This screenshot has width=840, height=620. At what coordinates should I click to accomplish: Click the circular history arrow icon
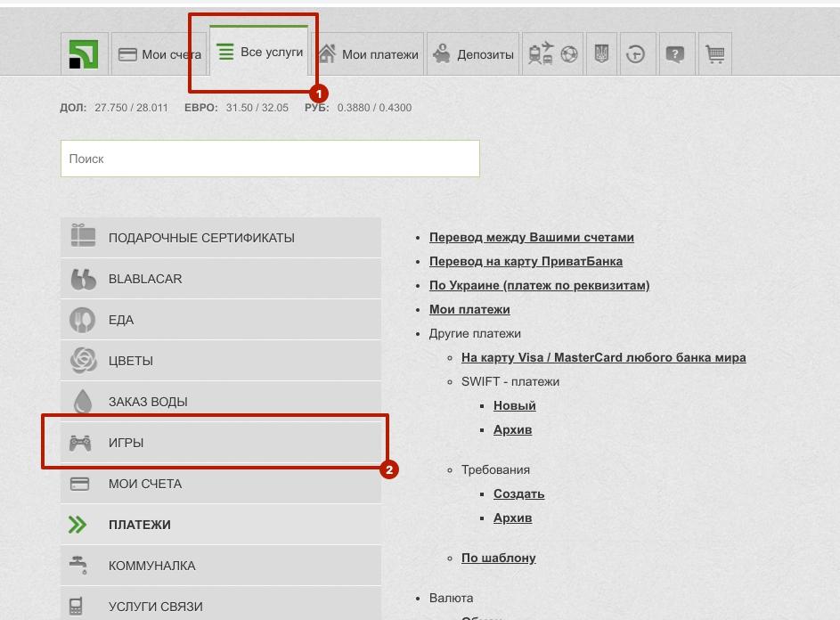pos(635,54)
